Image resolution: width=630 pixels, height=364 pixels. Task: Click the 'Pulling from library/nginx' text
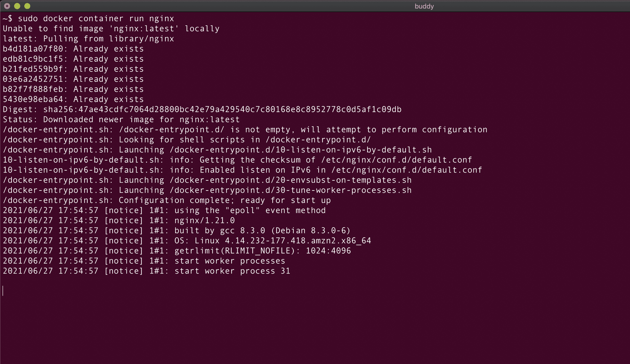click(108, 39)
